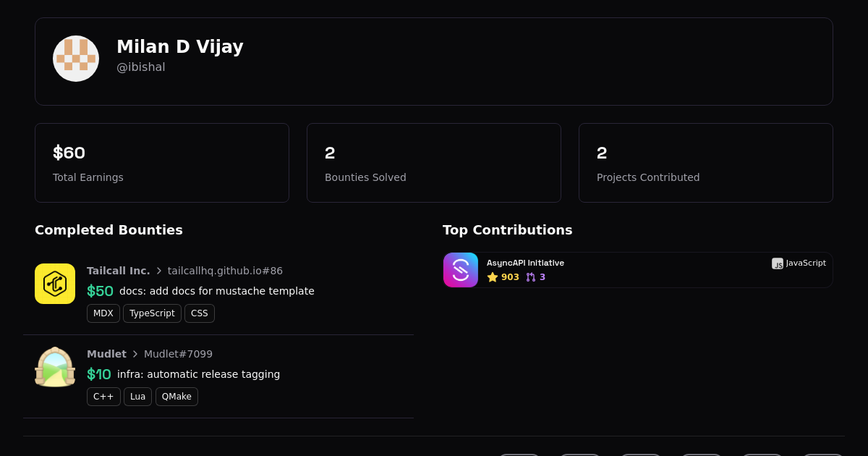This screenshot has width=868, height=456.
Task: Open the AsyncAPI Initiative logo icon
Action: [461, 270]
